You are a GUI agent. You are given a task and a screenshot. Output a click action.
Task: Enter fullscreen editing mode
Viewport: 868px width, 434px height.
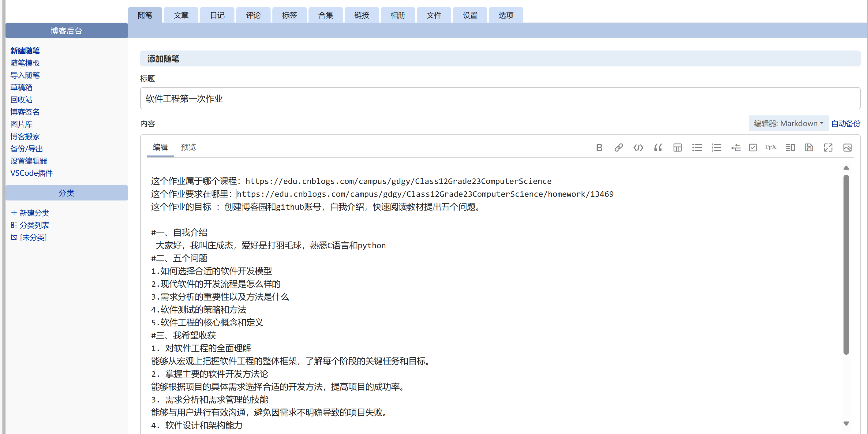pos(828,148)
